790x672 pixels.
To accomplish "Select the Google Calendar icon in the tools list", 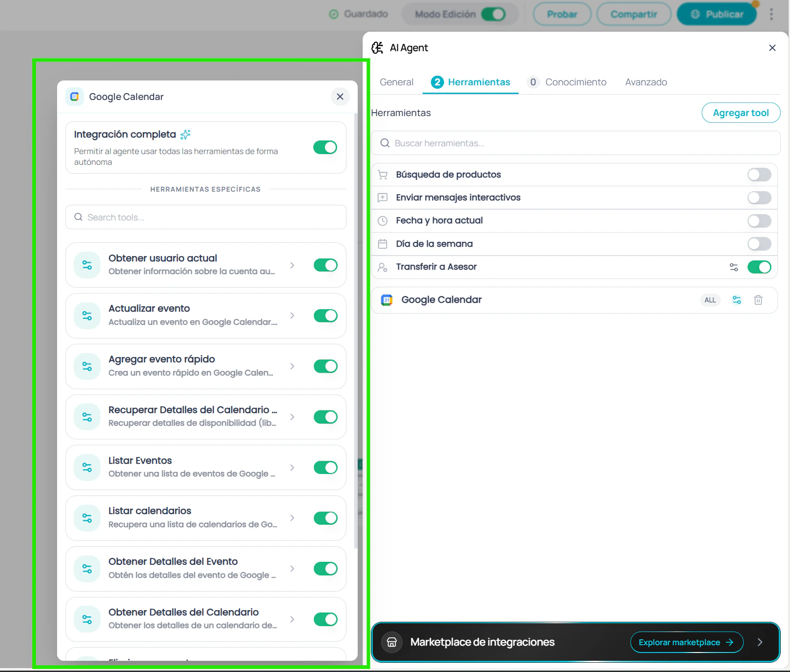I will tap(387, 300).
